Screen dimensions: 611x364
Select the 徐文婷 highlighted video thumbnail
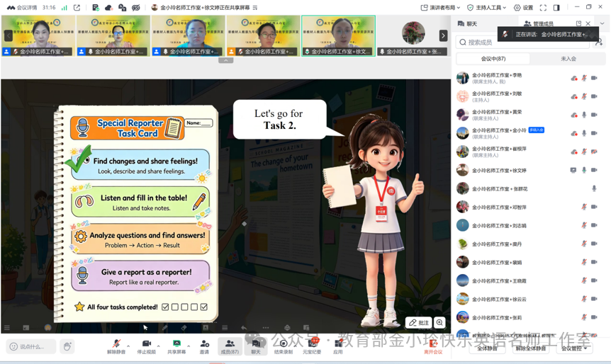pyautogui.click(x=338, y=36)
